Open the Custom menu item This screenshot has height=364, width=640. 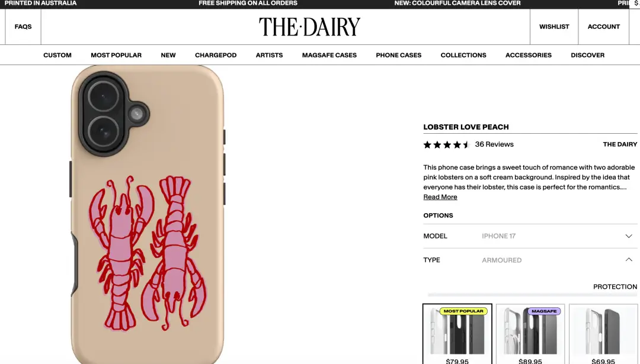(x=57, y=55)
